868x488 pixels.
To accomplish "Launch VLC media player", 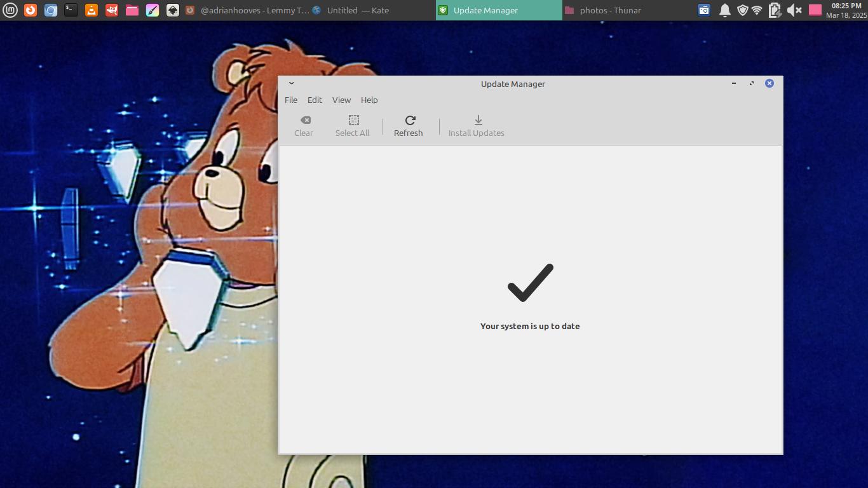I will (92, 10).
